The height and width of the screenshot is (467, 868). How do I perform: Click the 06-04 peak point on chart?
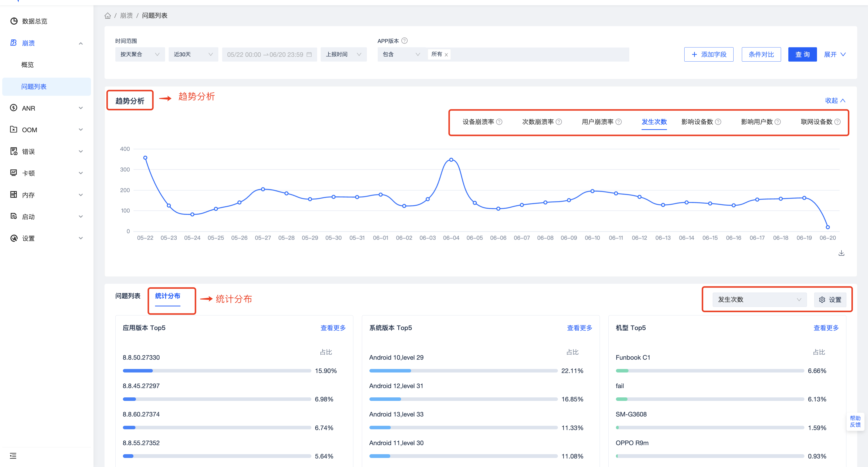(451, 160)
